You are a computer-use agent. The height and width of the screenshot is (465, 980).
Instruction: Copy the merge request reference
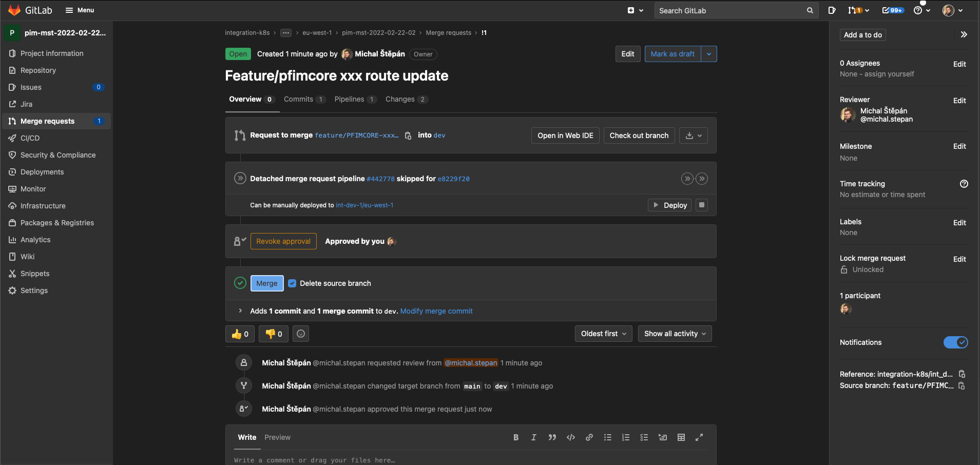pyautogui.click(x=962, y=374)
